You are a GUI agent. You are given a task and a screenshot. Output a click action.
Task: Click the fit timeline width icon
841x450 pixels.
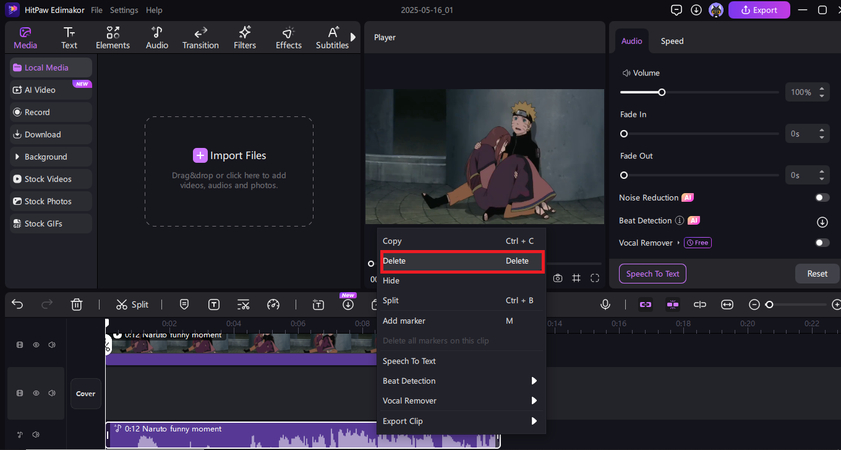(727, 305)
